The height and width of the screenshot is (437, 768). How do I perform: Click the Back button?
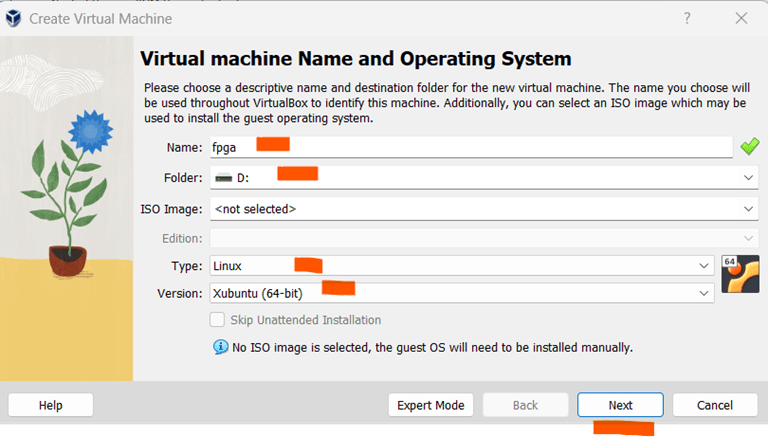(x=525, y=405)
